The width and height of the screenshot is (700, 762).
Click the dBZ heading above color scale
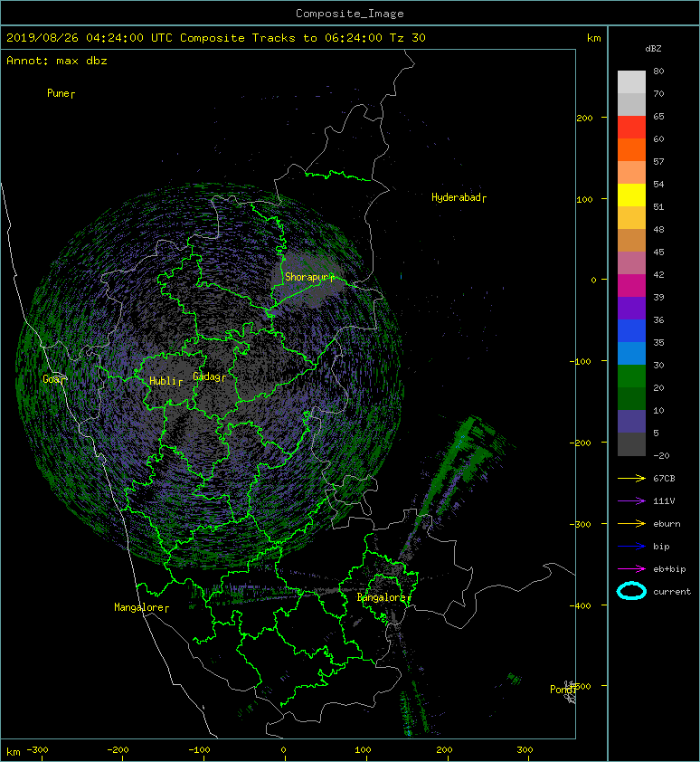653,49
